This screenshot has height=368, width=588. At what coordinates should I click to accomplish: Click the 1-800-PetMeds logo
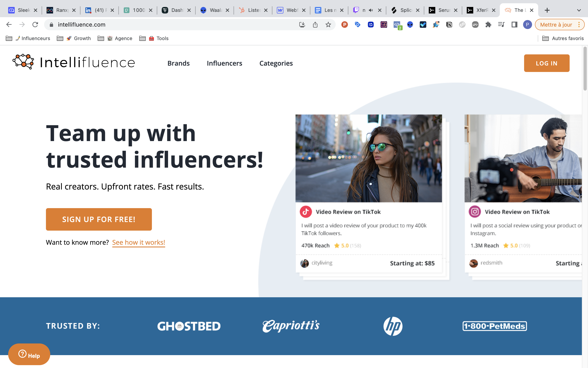495,326
